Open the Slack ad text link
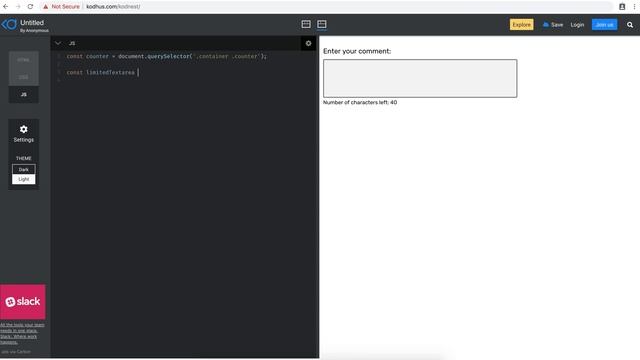 tap(22, 333)
